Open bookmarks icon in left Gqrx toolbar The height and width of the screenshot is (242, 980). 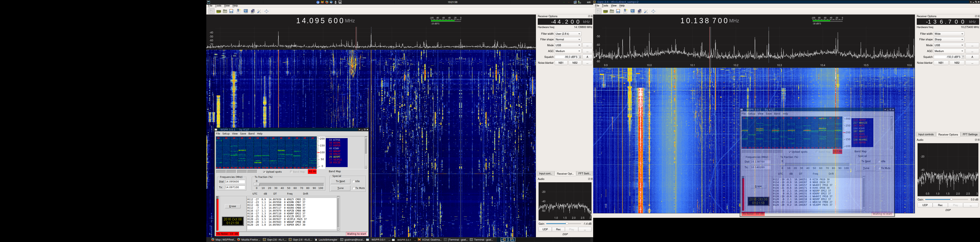pos(239,11)
